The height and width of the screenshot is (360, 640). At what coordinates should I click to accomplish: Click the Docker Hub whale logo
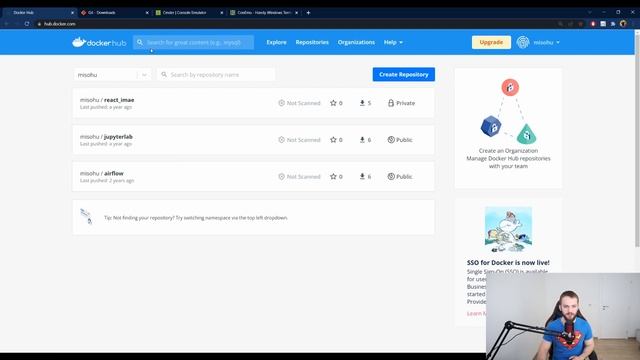tap(99, 42)
